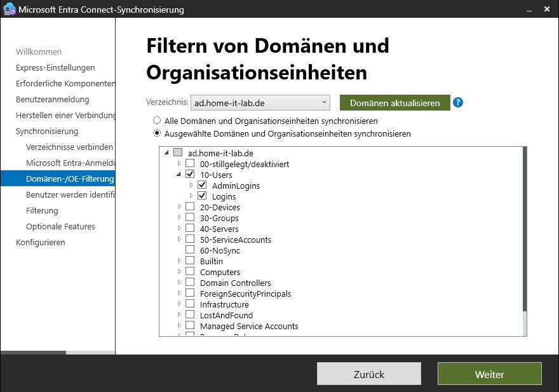Expand the 40-Servers node
The image size is (559, 392).
[179, 228]
